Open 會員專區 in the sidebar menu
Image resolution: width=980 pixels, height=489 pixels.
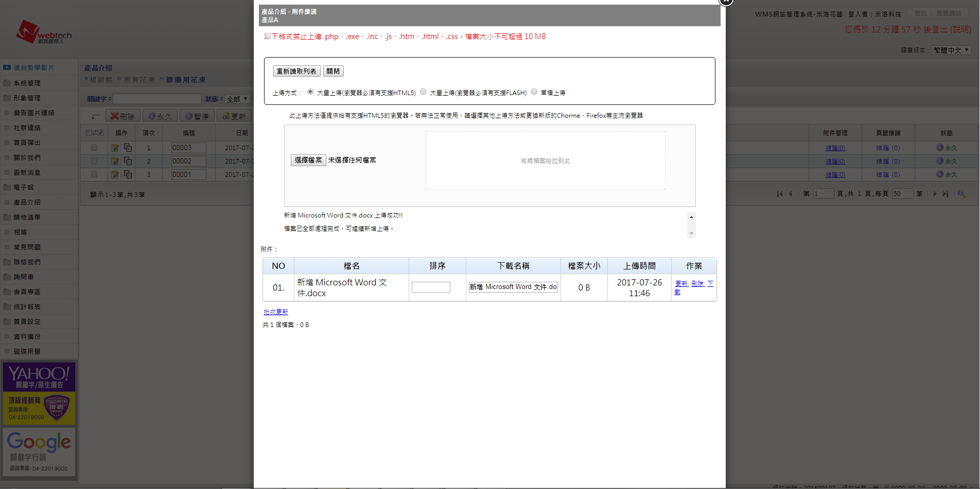coord(27,292)
